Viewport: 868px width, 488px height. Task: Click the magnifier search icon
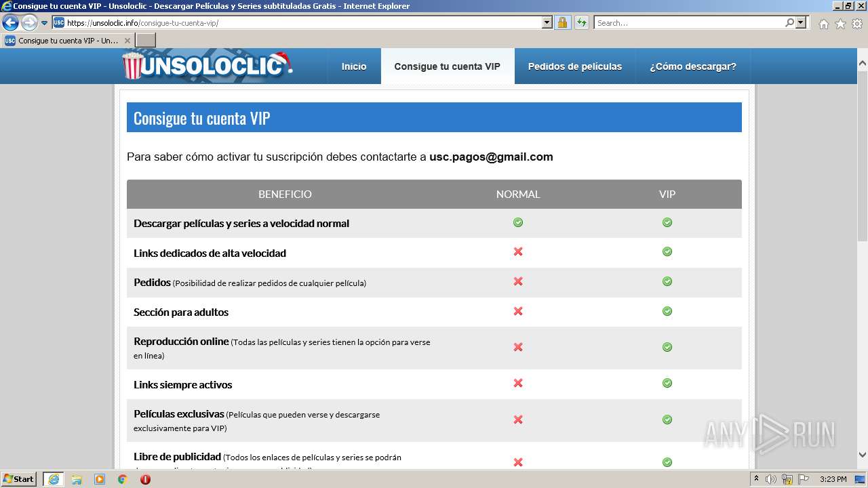click(789, 22)
